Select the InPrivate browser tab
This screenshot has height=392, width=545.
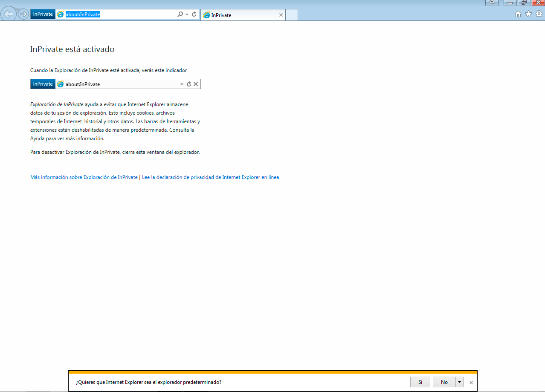(x=243, y=15)
